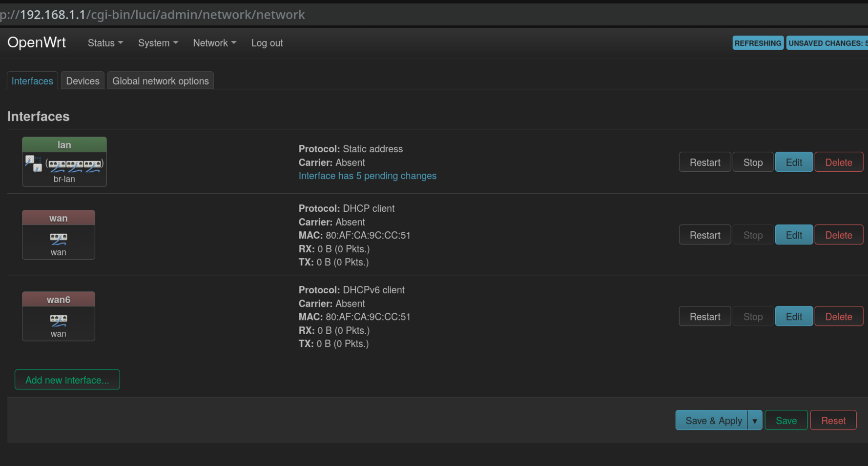868x466 pixels.
Task: Click the browser address bar URL
Action: pyautogui.click(x=153, y=15)
